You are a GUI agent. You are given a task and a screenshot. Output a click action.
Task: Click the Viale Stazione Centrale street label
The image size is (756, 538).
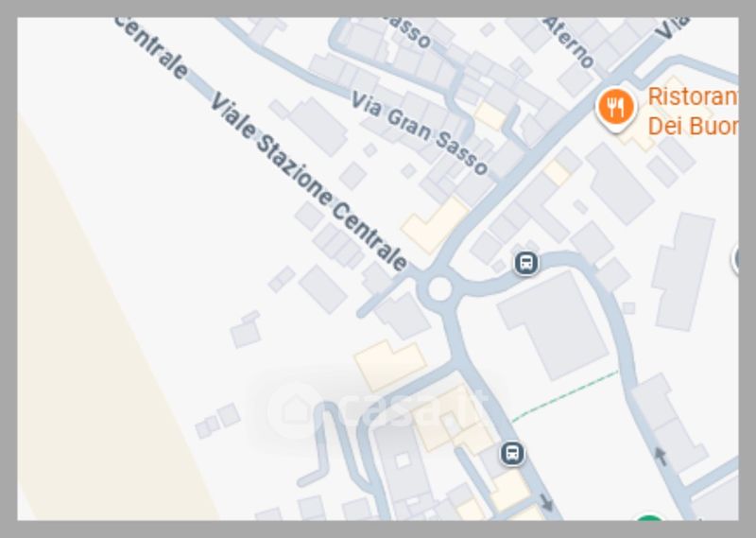(309, 182)
